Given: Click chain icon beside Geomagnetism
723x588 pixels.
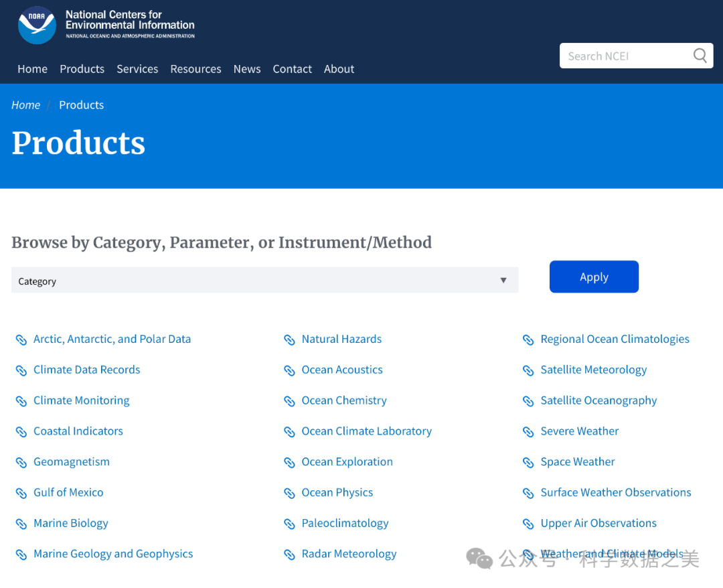Looking at the screenshot, I should (21, 462).
